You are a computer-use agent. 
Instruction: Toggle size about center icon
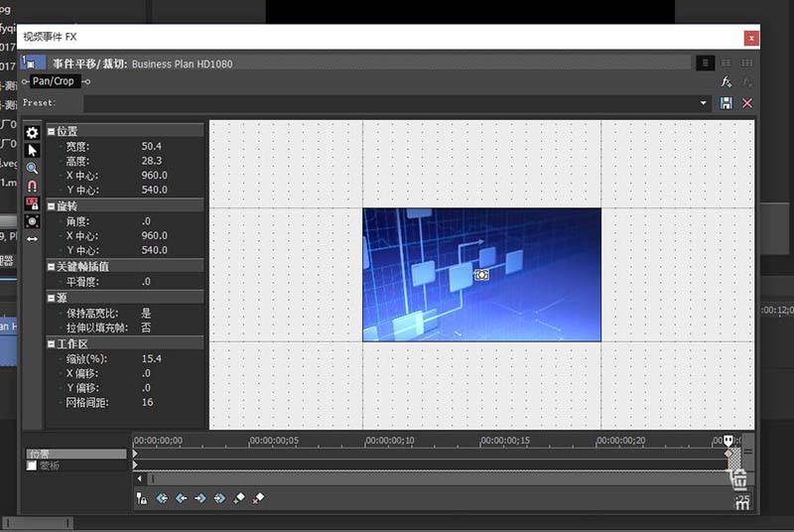(x=32, y=221)
